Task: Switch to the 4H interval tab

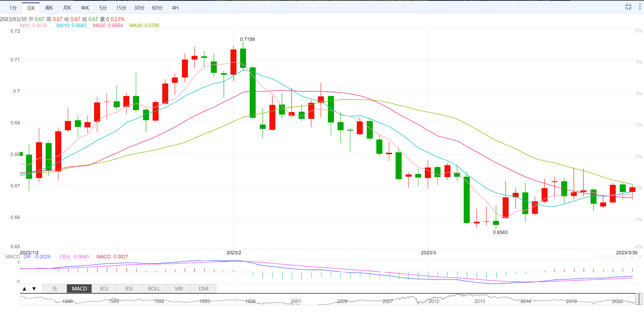Action: (x=175, y=7)
